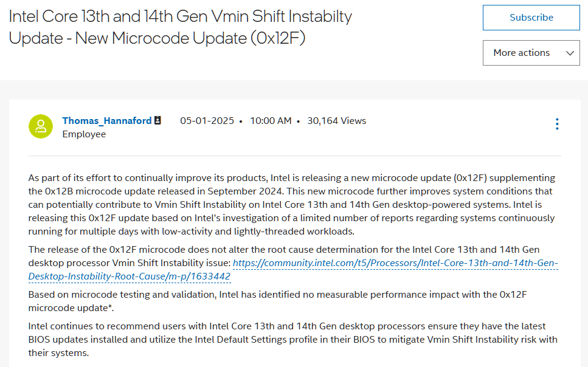Click the "September 2024" text in the first paragraph
Viewport: 588px width, 367px height.
click(x=244, y=191)
